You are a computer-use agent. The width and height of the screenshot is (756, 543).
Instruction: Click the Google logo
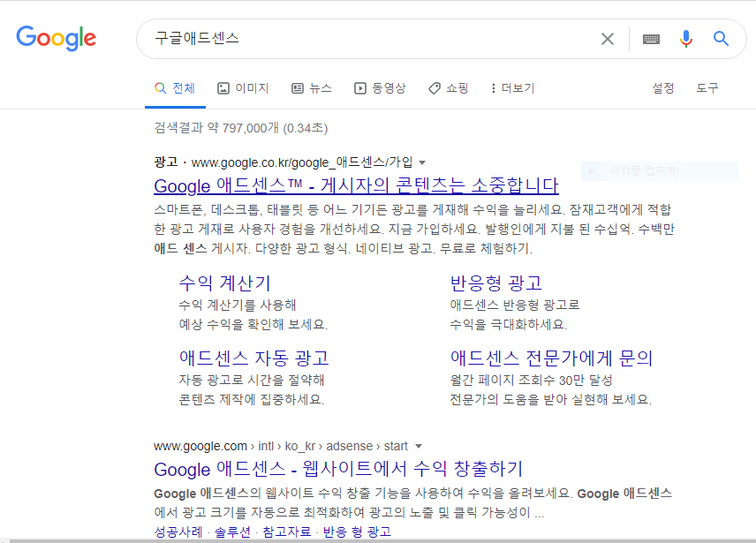56,38
